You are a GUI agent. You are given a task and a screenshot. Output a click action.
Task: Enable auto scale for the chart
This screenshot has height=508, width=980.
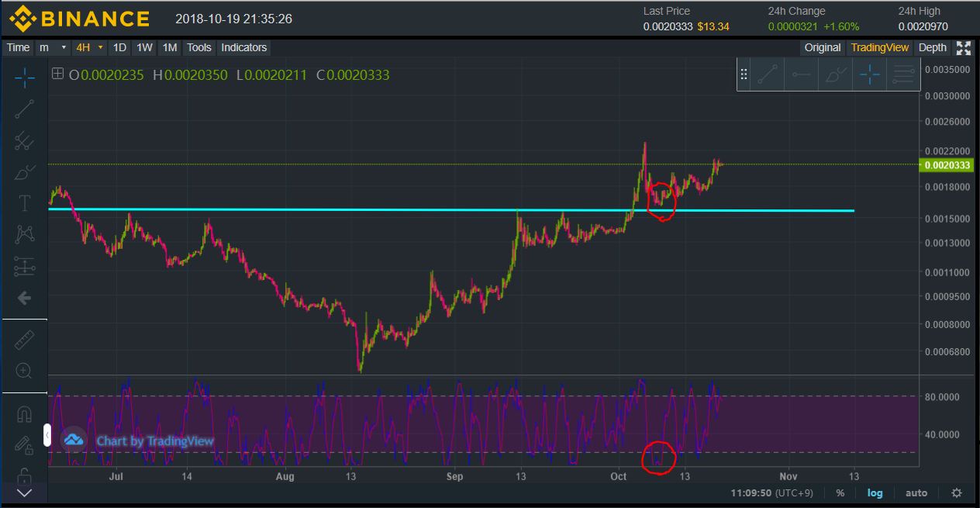point(916,492)
